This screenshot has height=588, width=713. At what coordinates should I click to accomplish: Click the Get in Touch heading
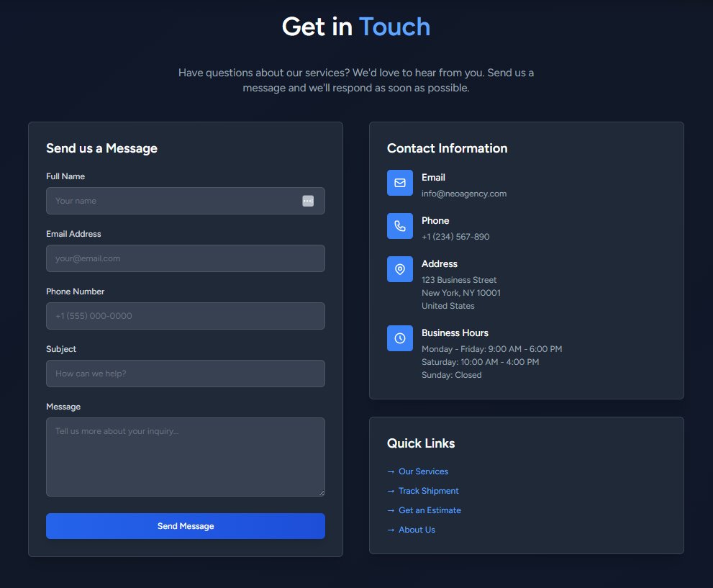[356, 27]
